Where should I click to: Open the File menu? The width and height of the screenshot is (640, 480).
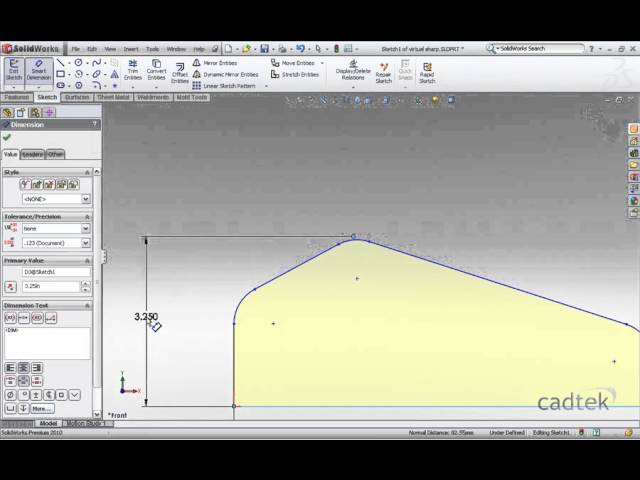tap(76, 49)
